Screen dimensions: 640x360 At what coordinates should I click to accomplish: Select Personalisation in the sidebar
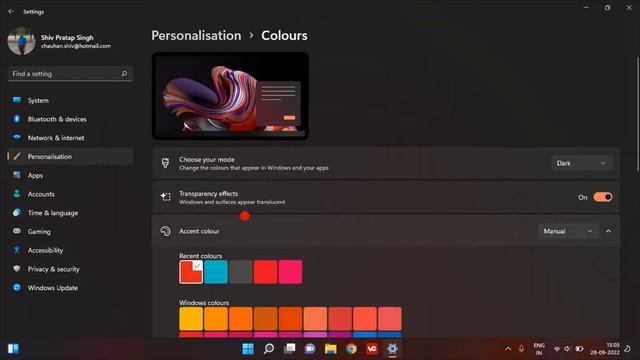click(70, 157)
